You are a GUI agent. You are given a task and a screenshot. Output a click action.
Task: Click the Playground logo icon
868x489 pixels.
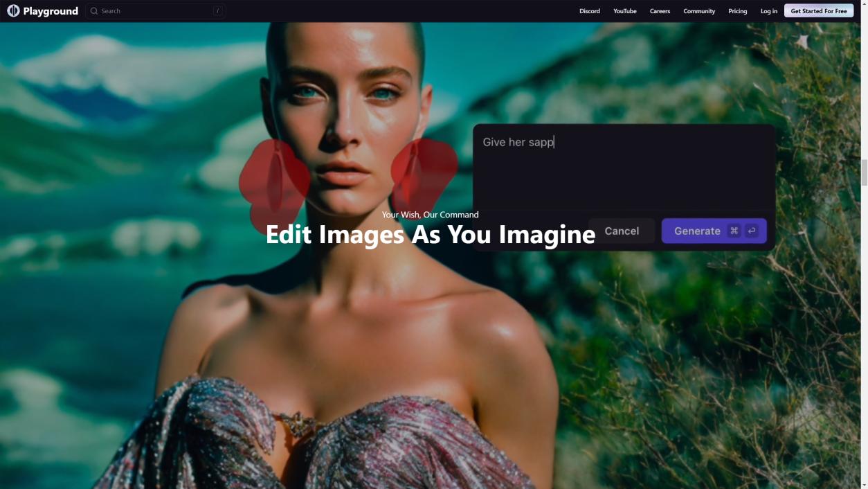(13, 11)
